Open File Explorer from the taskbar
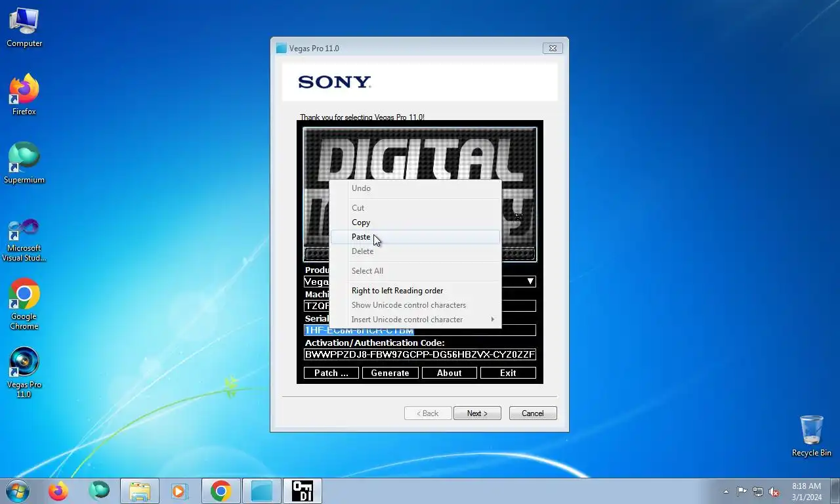Viewport: 840px width, 504px height. tap(140, 491)
